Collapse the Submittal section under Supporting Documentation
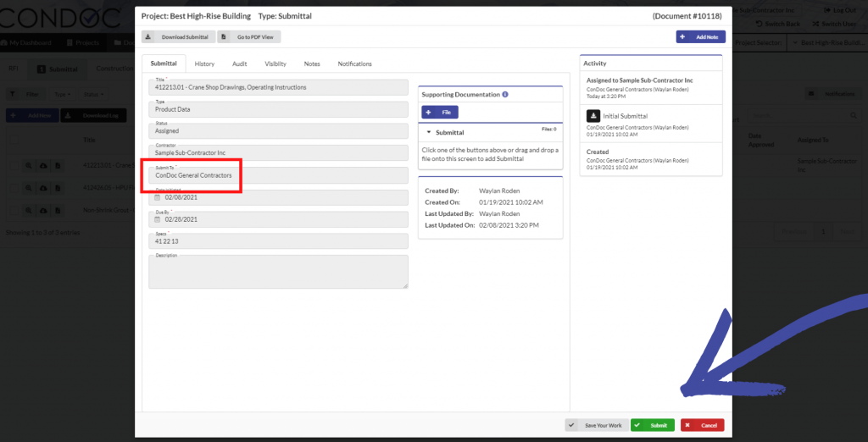This screenshot has height=442, width=868. pos(429,133)
